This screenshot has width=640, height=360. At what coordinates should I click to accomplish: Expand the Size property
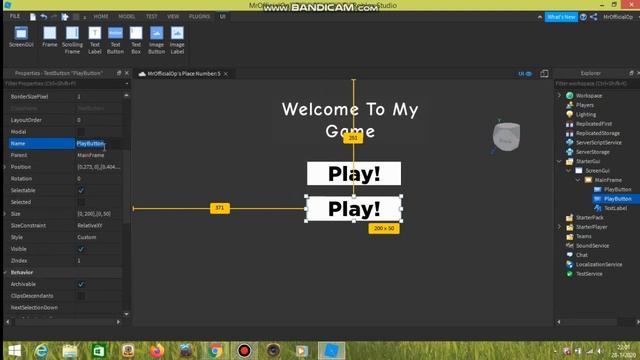coord(5,214)
